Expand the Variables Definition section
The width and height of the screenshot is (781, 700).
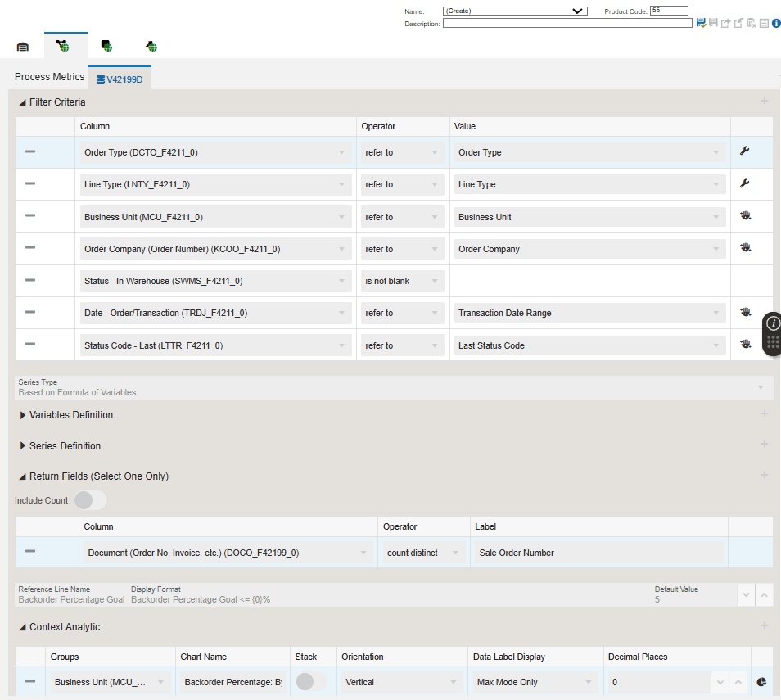point(23,415)
